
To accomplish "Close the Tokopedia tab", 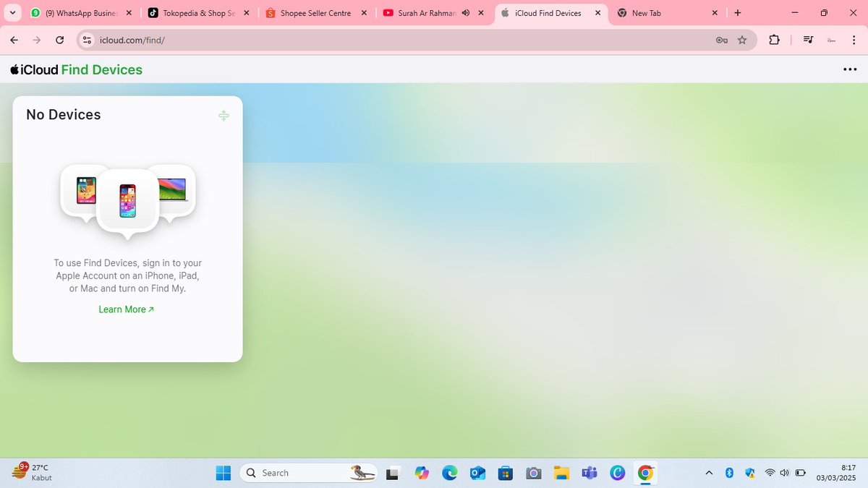I will [246, 13].
